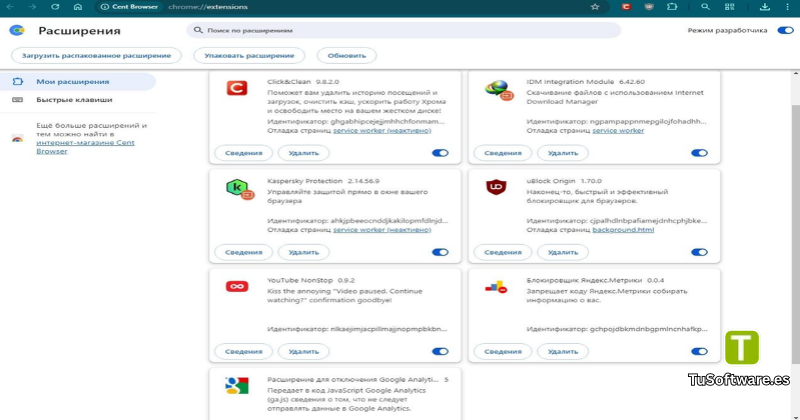Open downloads toolbar icon
The image size is (800, 420).
tap(764, 7)
